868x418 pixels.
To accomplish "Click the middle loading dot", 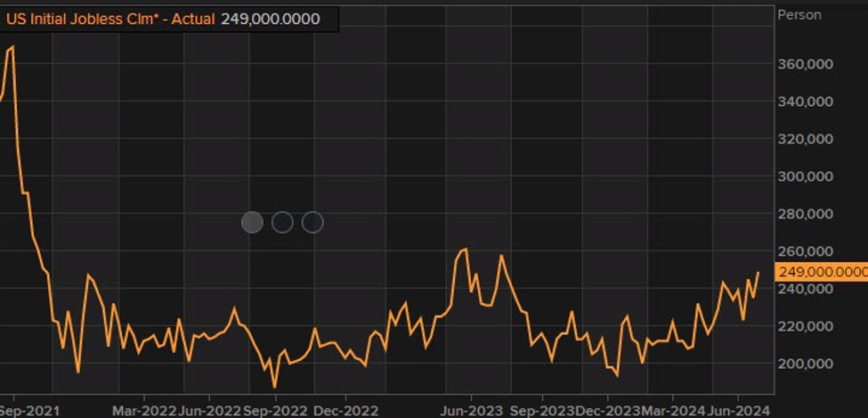I will click(282, 222).
